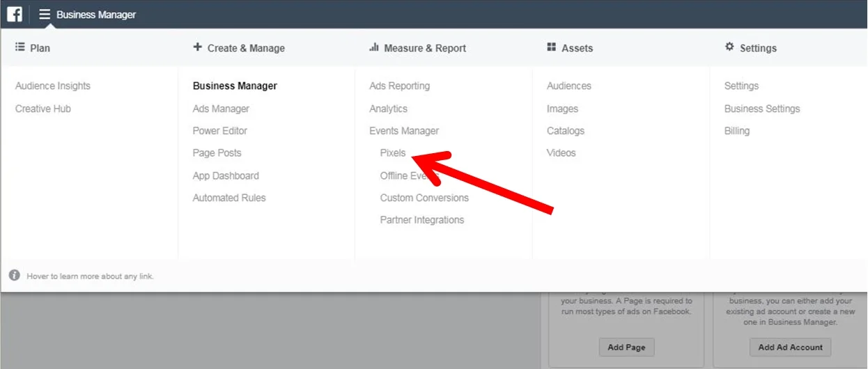Open Custom Conversions
This screenshot has height=369, width=868.
pyautogui.click(x=424, y=198)
